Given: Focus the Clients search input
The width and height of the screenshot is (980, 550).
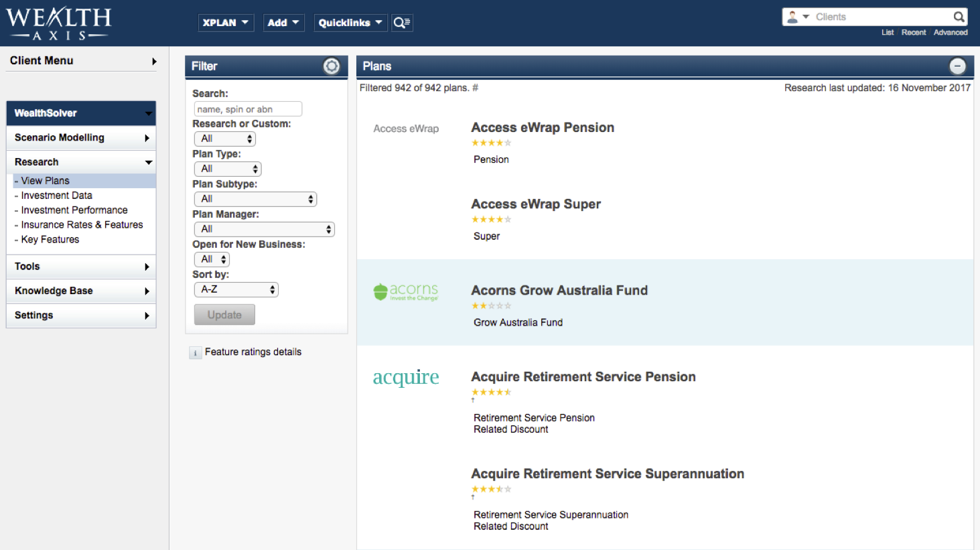Looking at the screenshot, I should pos(882,17).
